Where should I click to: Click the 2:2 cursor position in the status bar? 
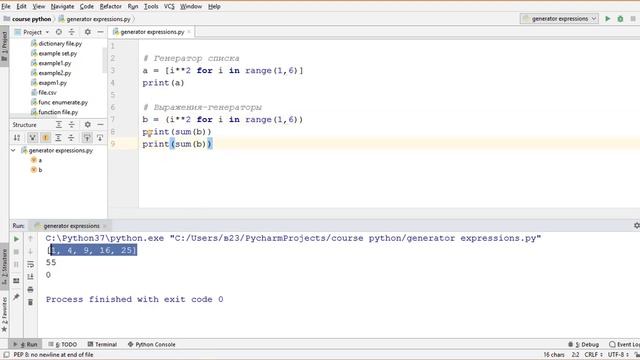point(575,355)
